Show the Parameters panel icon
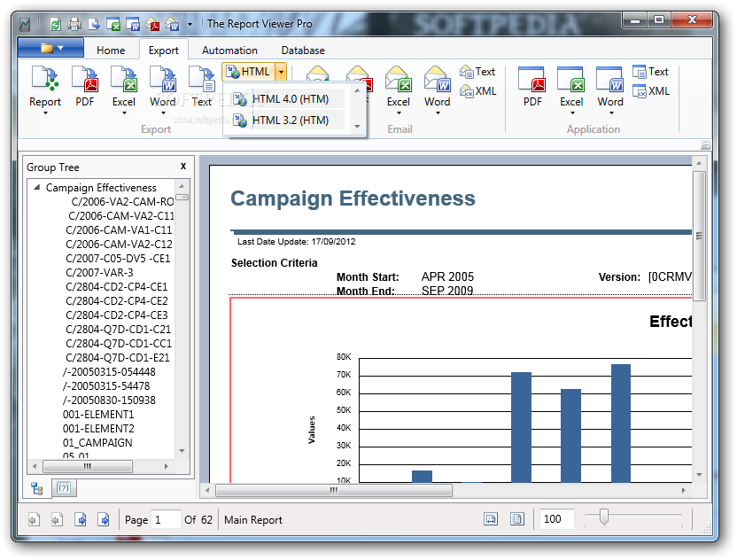Screen dimensions: 737x560 pyautogui.click(x=64, y=488)
